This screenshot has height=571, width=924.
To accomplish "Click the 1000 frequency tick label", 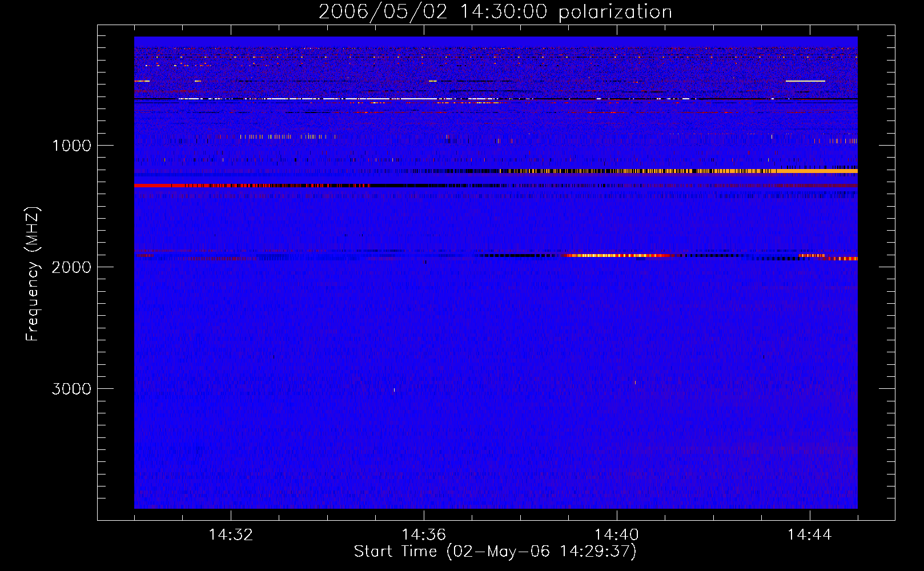I will coord(71,146).
